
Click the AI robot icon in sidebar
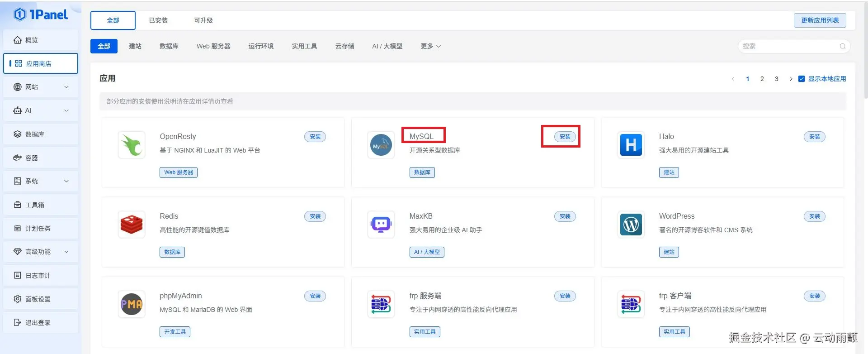coord(18,110)
